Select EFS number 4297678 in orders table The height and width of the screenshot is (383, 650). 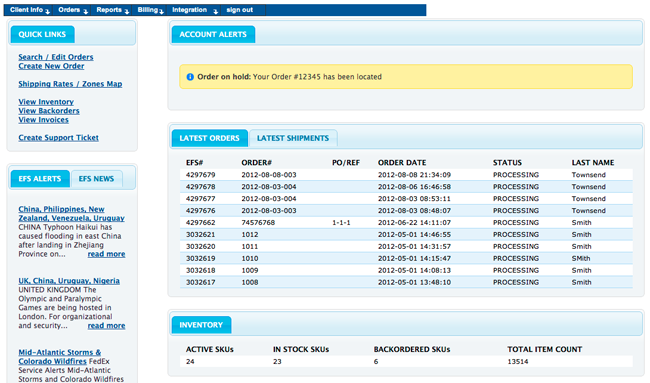(201, 187)
